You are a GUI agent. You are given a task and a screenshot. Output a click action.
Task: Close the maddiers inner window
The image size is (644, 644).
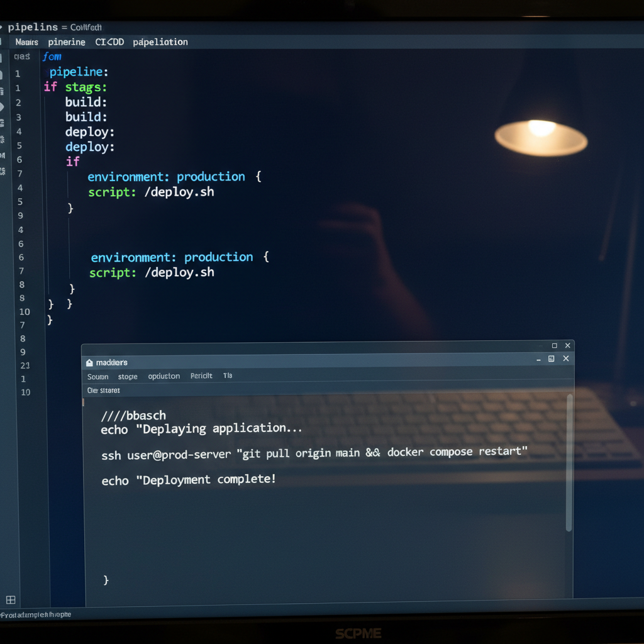coord(566,358)
